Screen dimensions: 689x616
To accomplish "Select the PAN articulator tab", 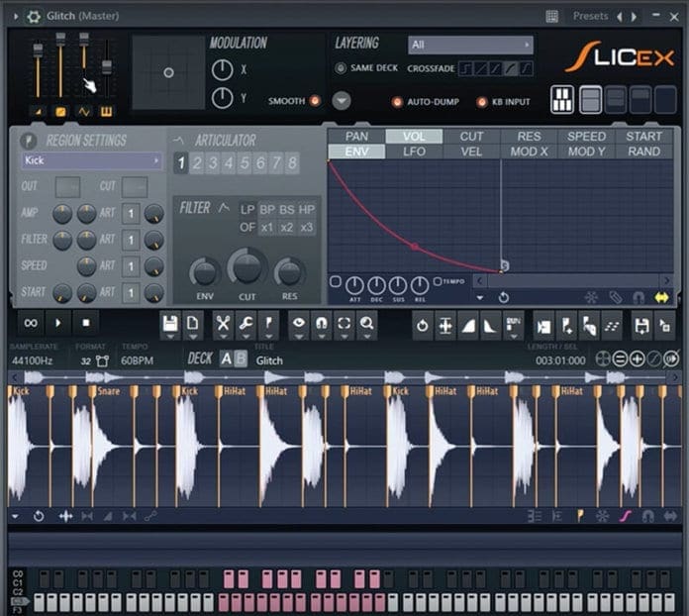I will (x=356, y=137).
